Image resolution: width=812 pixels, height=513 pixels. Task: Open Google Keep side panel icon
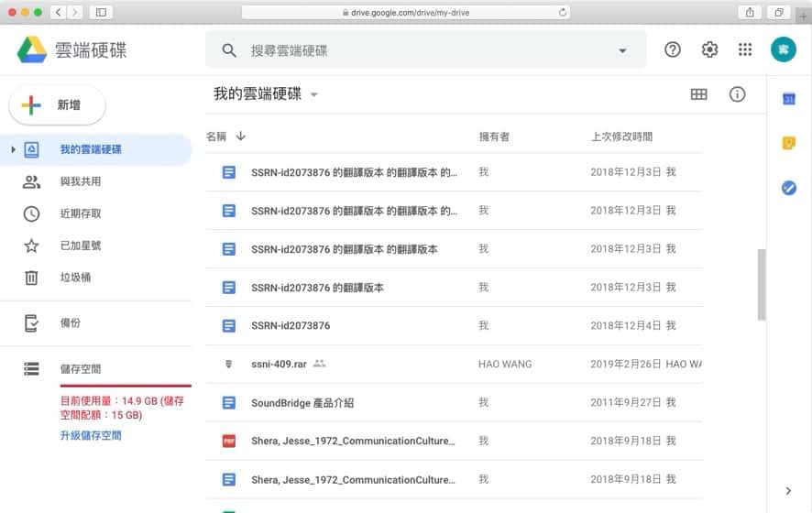click(x=788, y=143)
